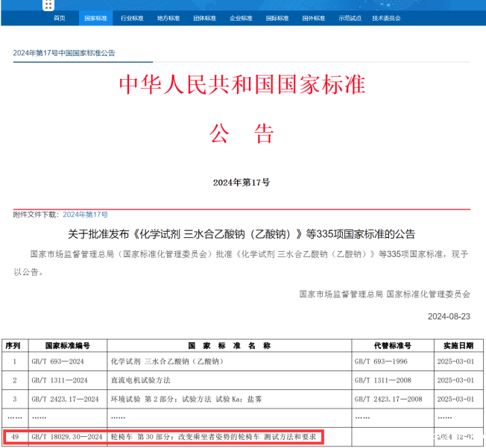Switch to 行业标准 tab
The width and height of the screenshot is (486, 448).
[x=131, y=17]
